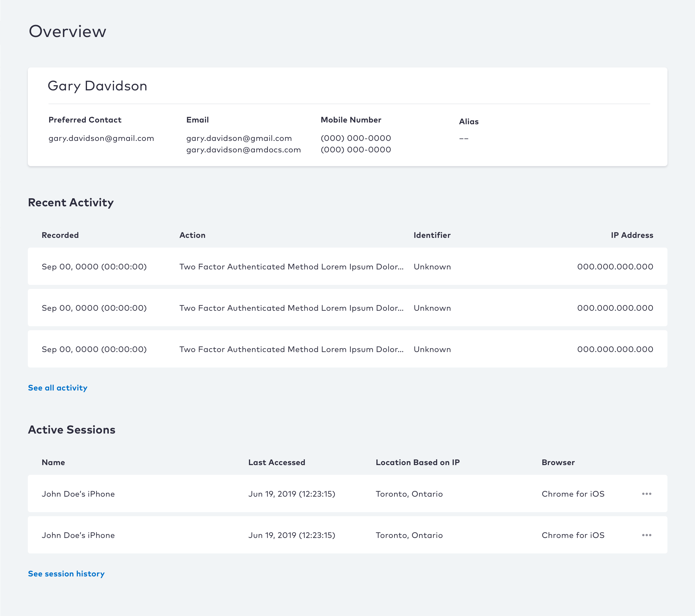Select Unknown identifier in third activity row

(432, 349)
